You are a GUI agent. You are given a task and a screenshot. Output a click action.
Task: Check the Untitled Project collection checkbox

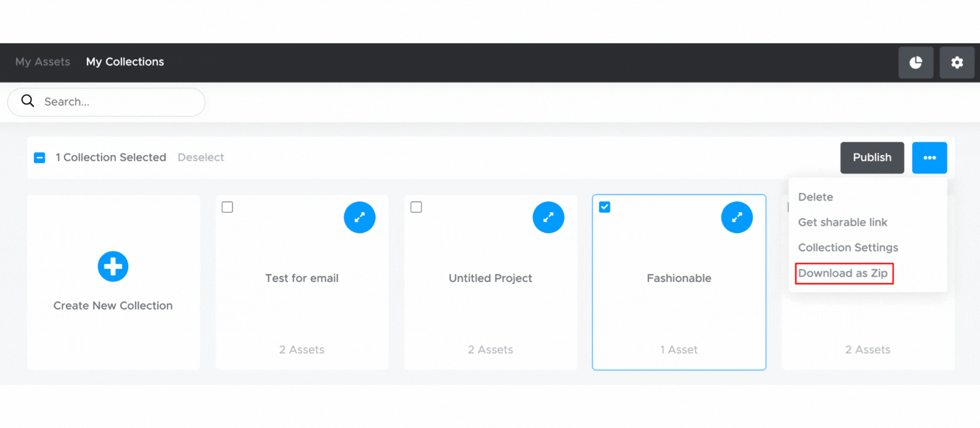(416, 207)
